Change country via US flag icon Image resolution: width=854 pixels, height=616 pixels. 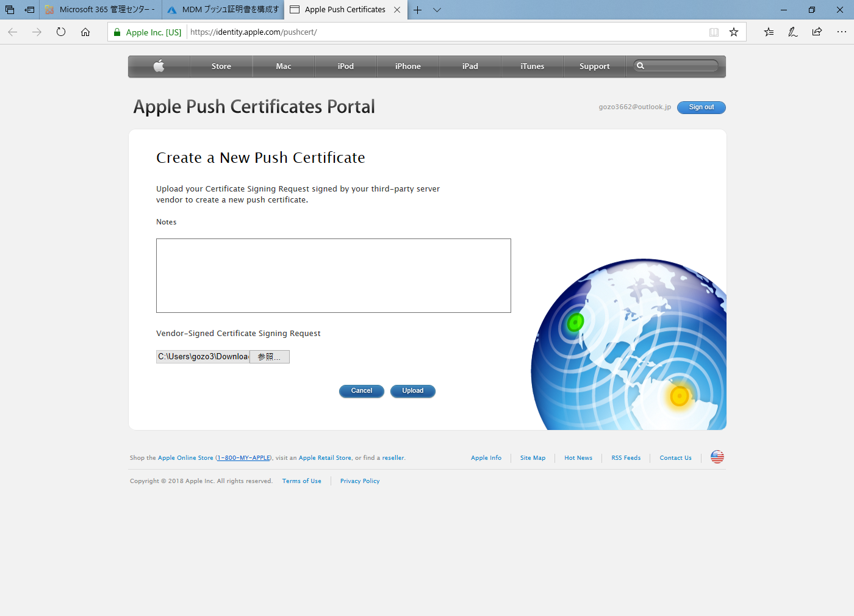pyautogui.click(x=717, y=457)
